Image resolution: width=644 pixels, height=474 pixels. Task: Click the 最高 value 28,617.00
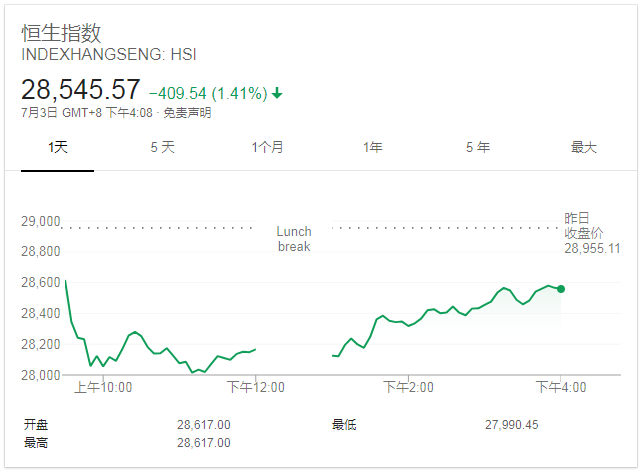click(204, 443)
